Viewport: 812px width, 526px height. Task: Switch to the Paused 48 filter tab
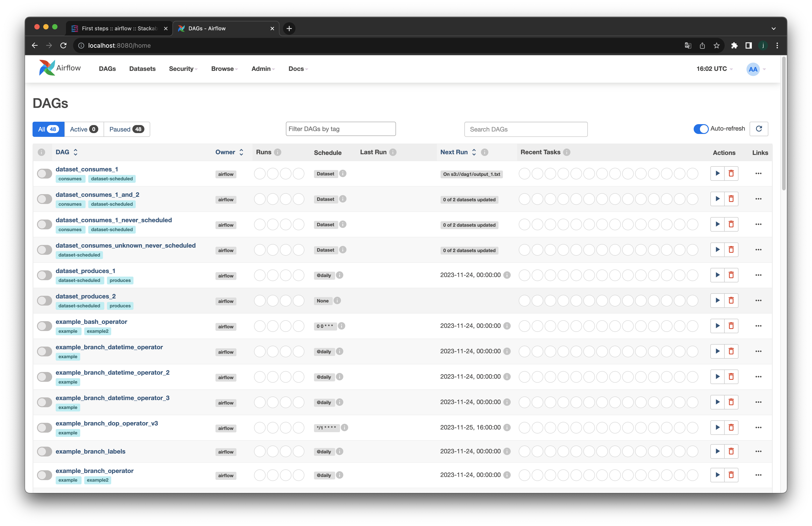pos(127,129)
